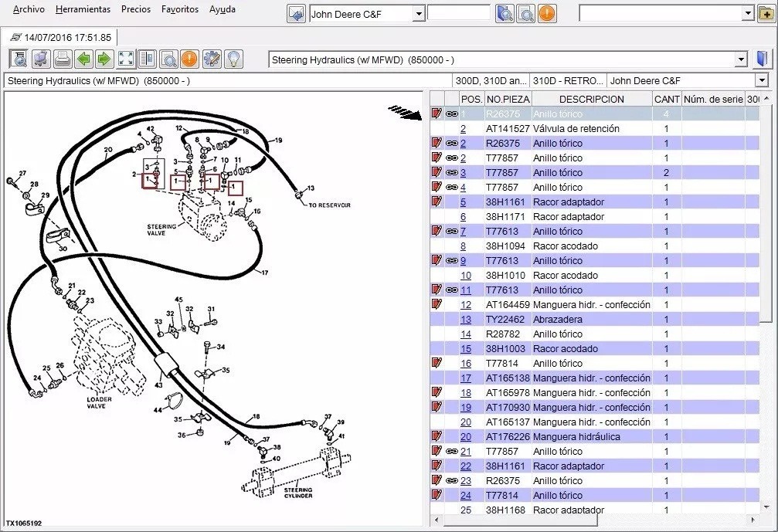The height and width of the screenshot is (532, 778).
Task: Click the 310D - RETRO breadcrumb segment
Action: 568,80
